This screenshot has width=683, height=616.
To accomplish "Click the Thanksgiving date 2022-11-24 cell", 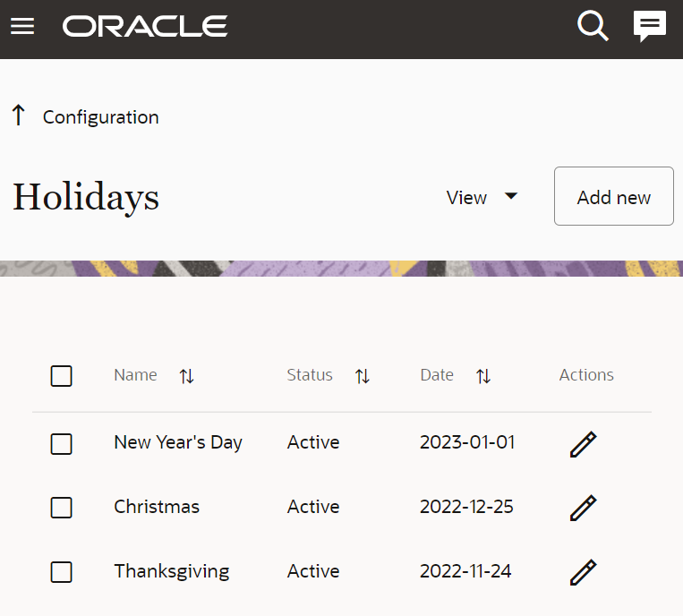I will pos(465,571).
